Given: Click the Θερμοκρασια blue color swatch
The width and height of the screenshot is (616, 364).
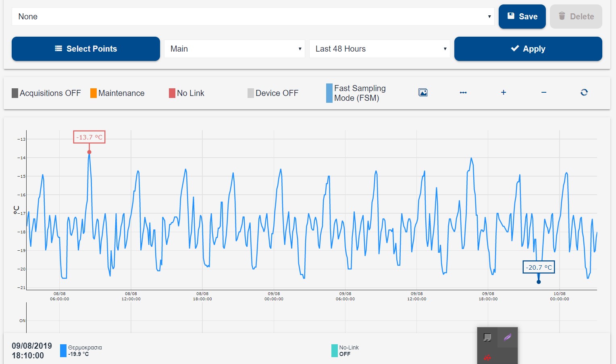Looking at the screenshot, I should pos(63,351).
